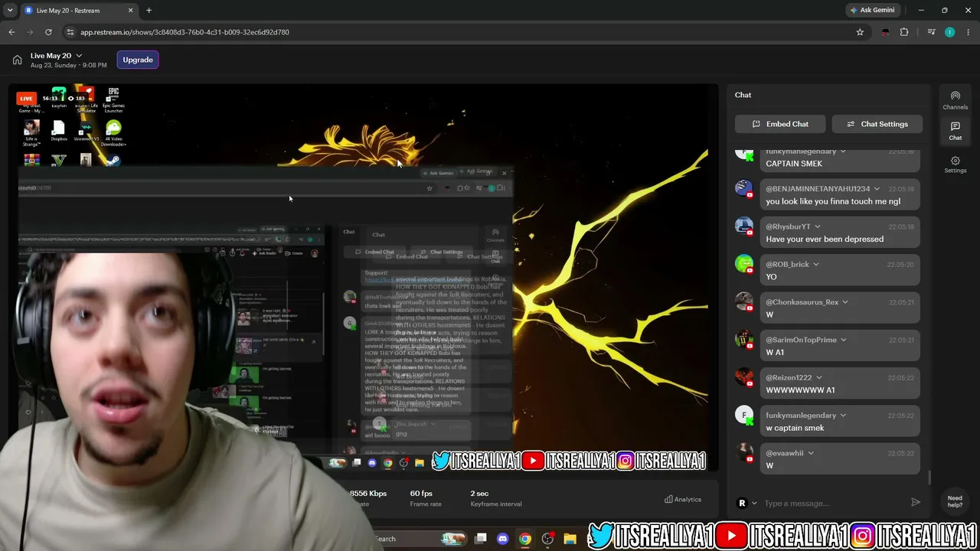
Task: Expand options next to @Reizen1222
Action: pyautogui.click(x=818, y=377)
